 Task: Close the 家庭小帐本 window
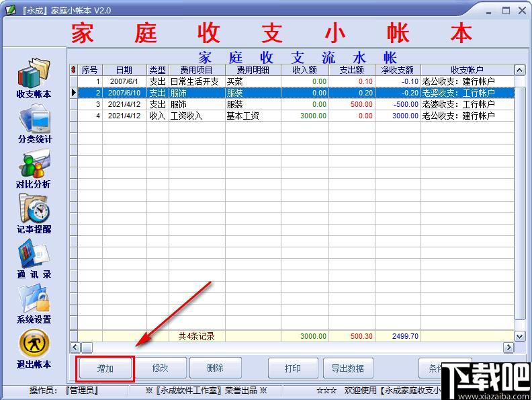tap(522, 11)
